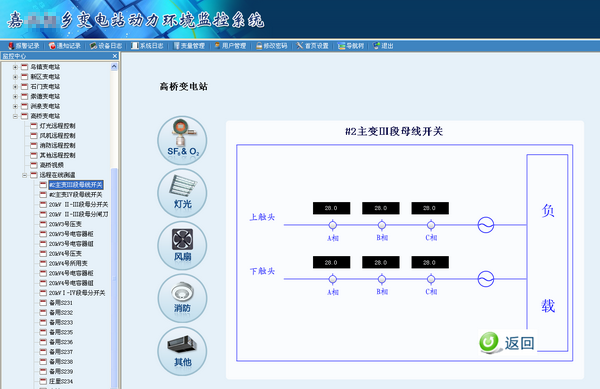Collapse the 高桥变电站 tree node
Viewport: 600px width, 389px height.
[x=15, y=116]
